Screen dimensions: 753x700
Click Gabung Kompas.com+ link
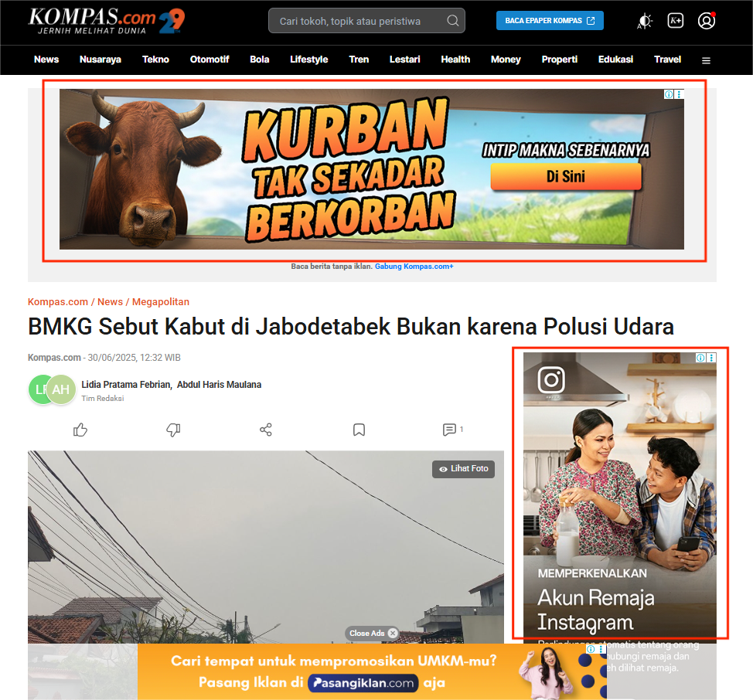(x=414, y=267)
